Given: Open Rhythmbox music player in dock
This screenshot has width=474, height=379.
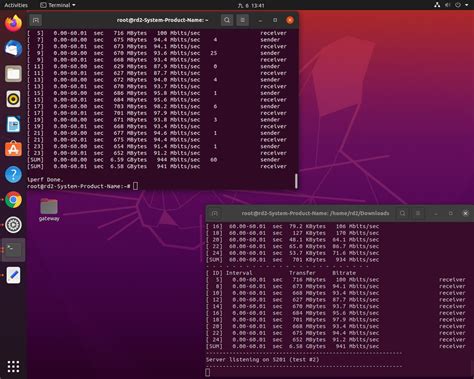Looking at the screenshot, I should click(13, 99).
